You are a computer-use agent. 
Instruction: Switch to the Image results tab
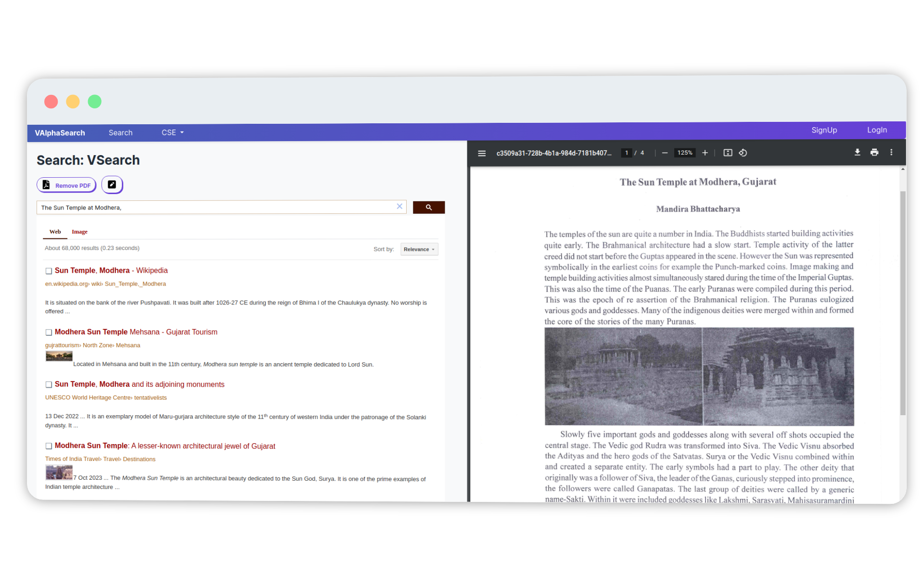tap(79, 232)
